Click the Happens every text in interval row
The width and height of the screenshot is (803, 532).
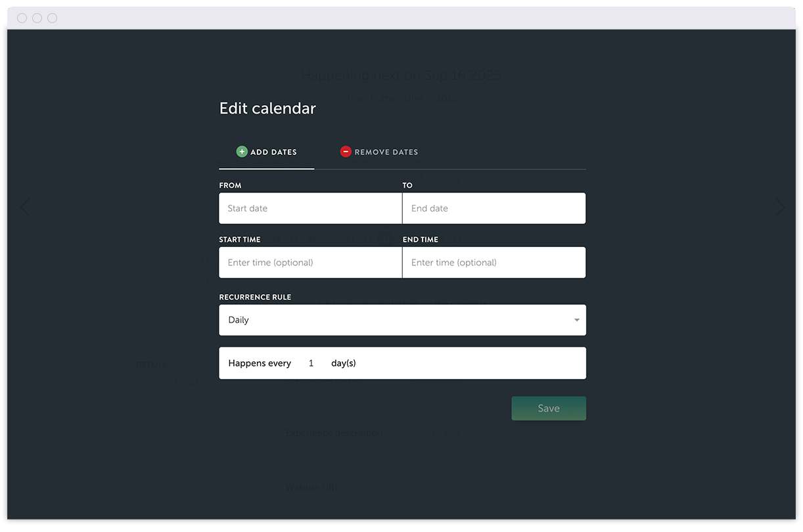pyautogui.click(x=260, y=363)
